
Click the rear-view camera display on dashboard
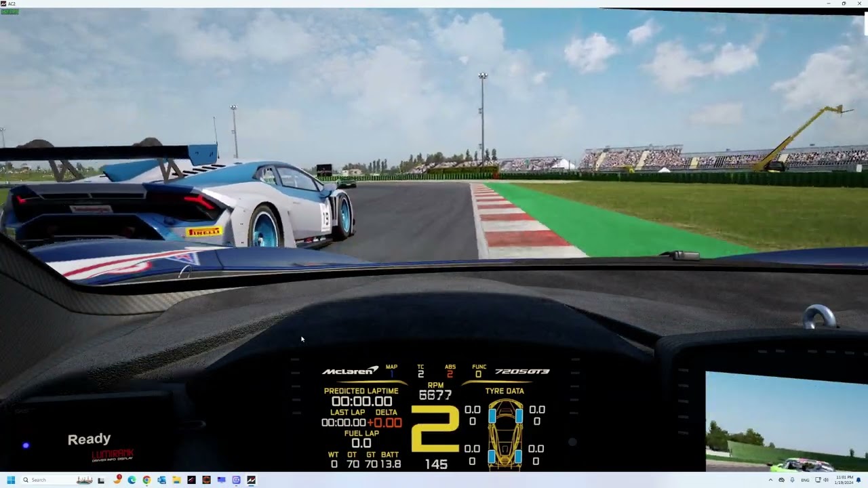[x=787, y=422]
